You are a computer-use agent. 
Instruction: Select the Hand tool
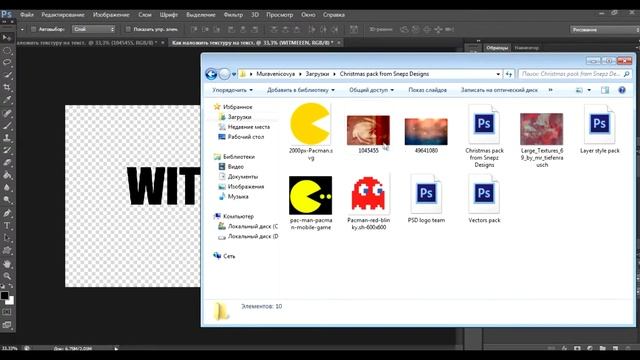7,264
